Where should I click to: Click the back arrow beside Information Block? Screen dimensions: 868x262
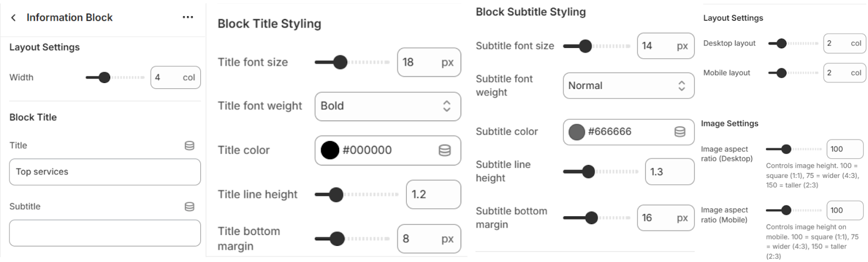[x=14, y=18]
